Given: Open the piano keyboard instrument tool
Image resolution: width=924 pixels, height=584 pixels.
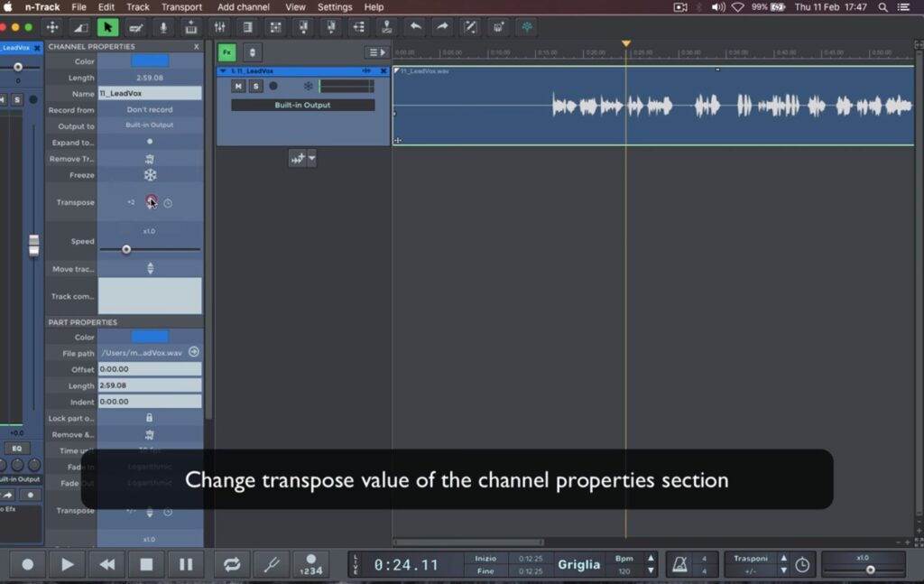Looking at the screenshot, I should point(191,27).
